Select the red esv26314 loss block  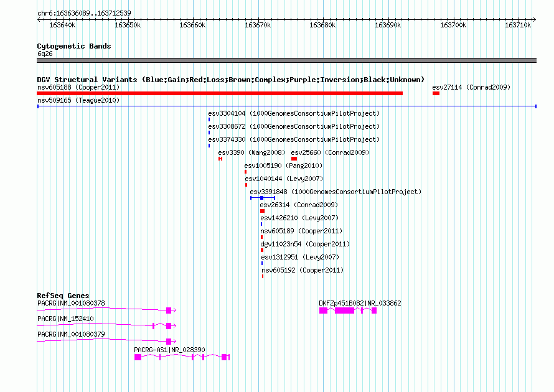tap(262, 211)
